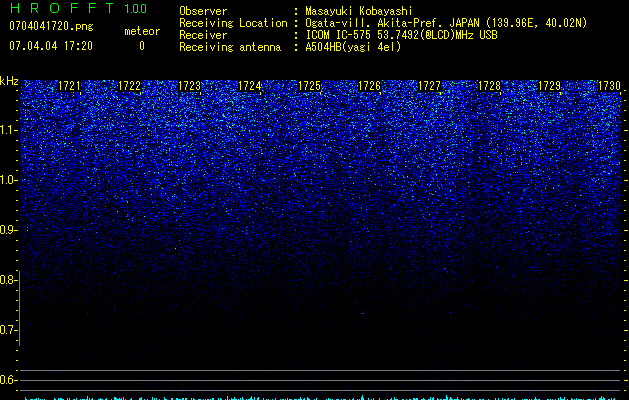Screen dimensions: 629x400
Task: Click the Receiving antenna label
Action: point(230,47)
